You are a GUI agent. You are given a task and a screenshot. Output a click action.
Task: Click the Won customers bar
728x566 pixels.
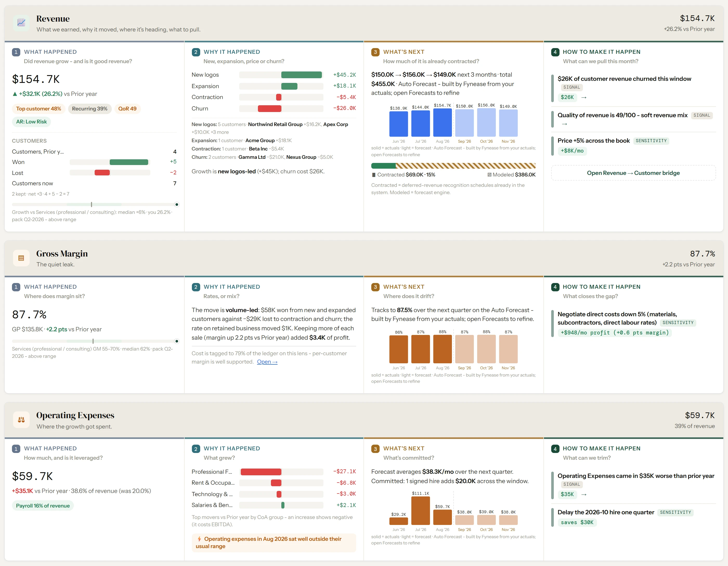click(x=129, y=162)
